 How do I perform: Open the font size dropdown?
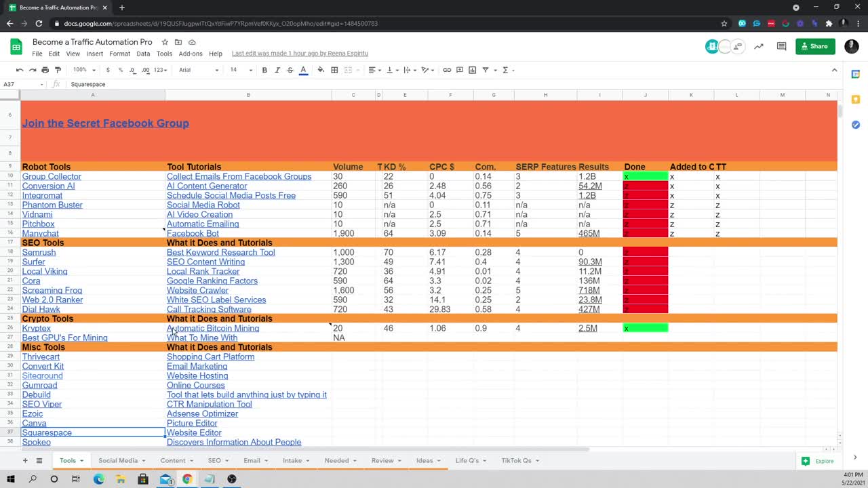(x=241, y=70)
